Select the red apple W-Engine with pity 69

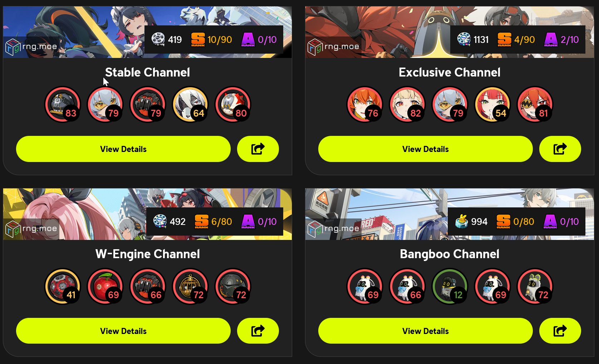tap(105, 286)
